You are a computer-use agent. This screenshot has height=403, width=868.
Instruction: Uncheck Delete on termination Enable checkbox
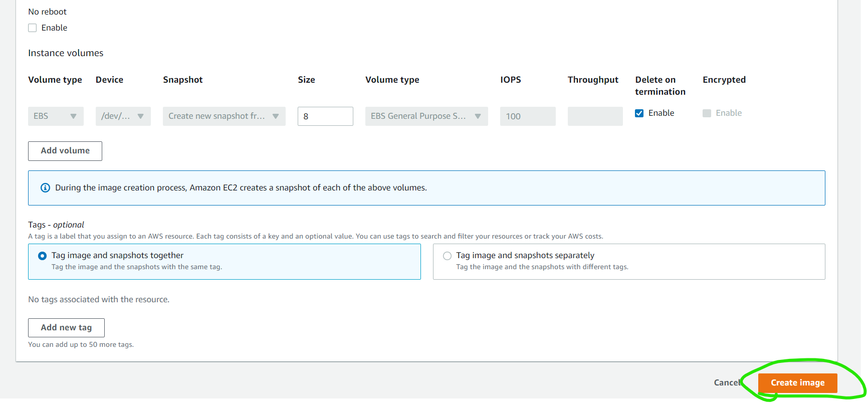tap(639, 113)
